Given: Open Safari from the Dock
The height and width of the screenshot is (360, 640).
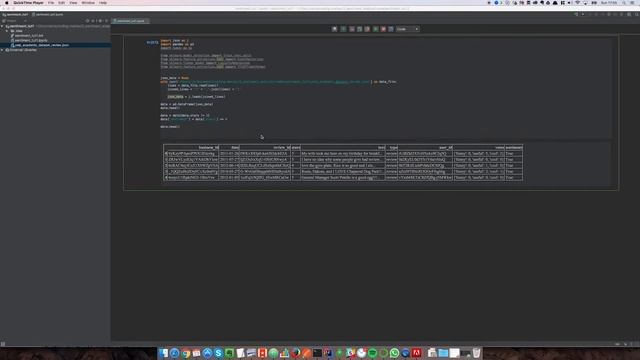Looking at the screenshot, I should (175, 353).
